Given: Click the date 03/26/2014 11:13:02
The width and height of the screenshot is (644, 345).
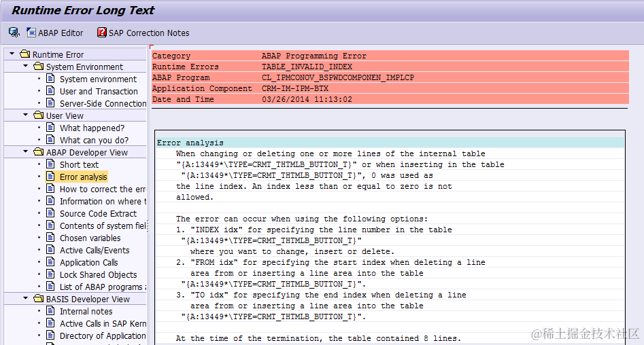Looking at the screenshot, I should click(x=307, y=99).
